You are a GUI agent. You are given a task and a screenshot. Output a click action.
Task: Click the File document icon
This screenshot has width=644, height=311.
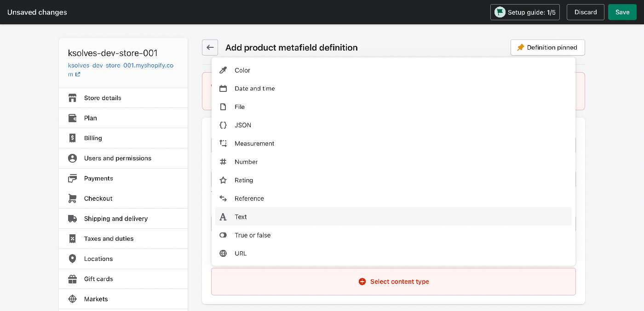[223, 107]
